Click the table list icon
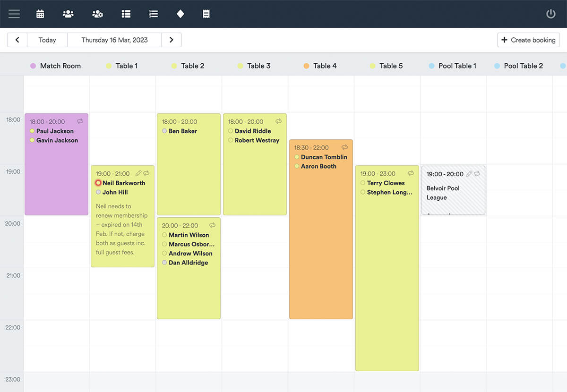This screenshot has height=392, width=567. pos(126,14)
